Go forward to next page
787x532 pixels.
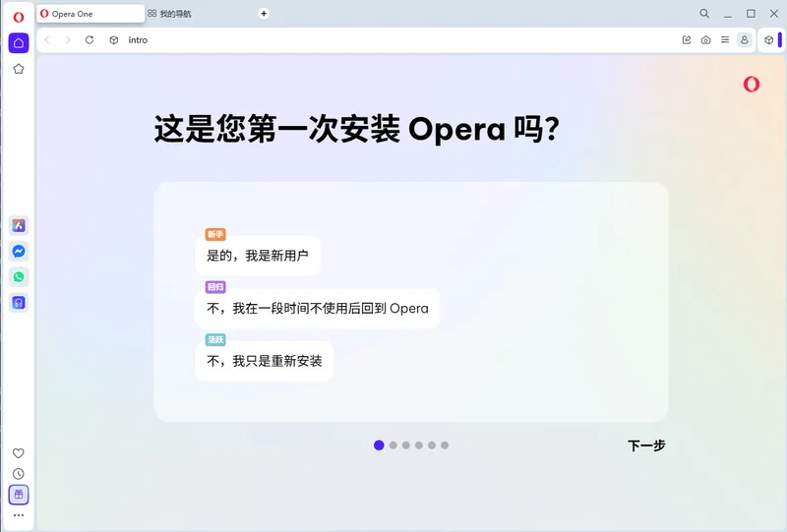tap(68, 40)
